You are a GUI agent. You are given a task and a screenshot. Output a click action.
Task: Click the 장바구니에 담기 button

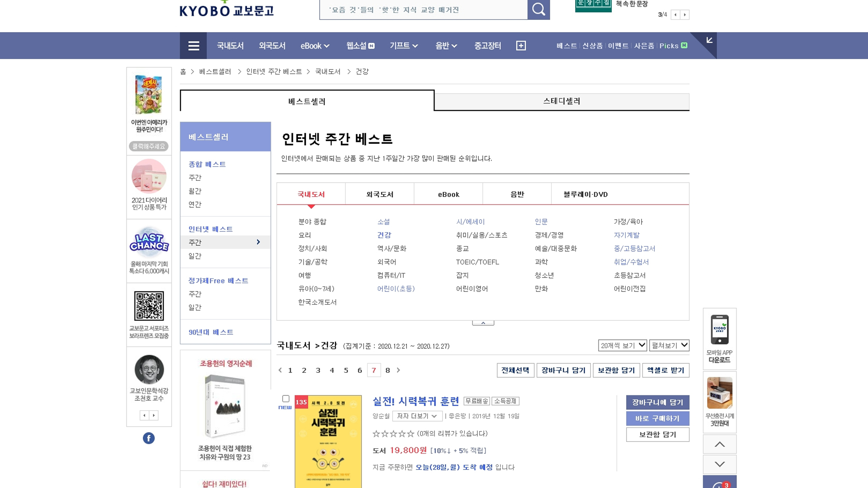tap(657, 402)
